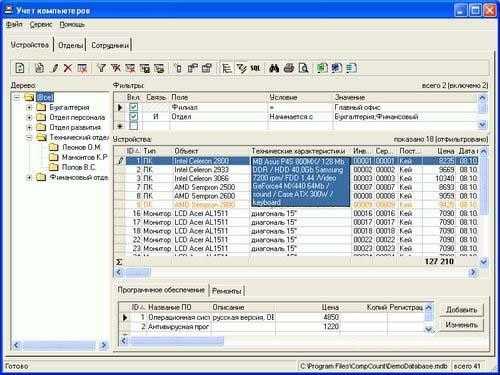Check the empty new filter row checkbox
This screenshot has width=500, height=375.
coord(133,126)
